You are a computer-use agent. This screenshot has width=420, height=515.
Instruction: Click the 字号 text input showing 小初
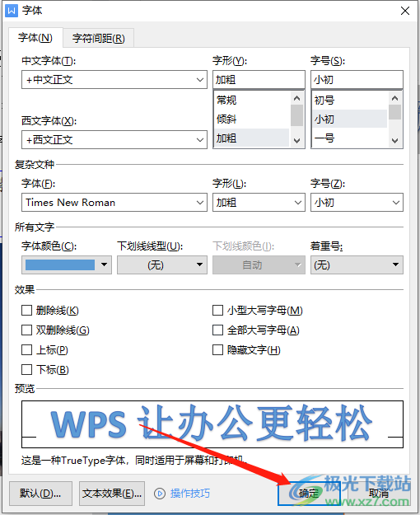[x=357, y=80]
